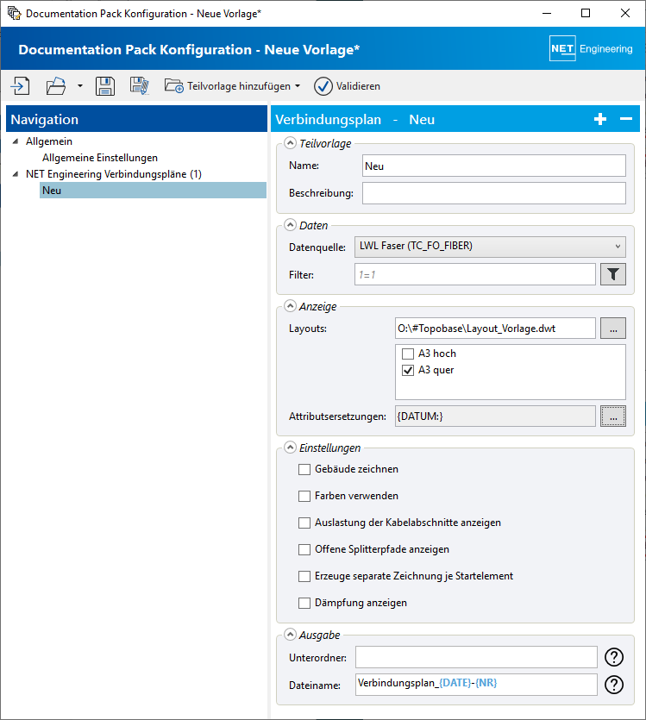Collapse the Teilvorlage section
Screen dimensions: 646x720
290,143
